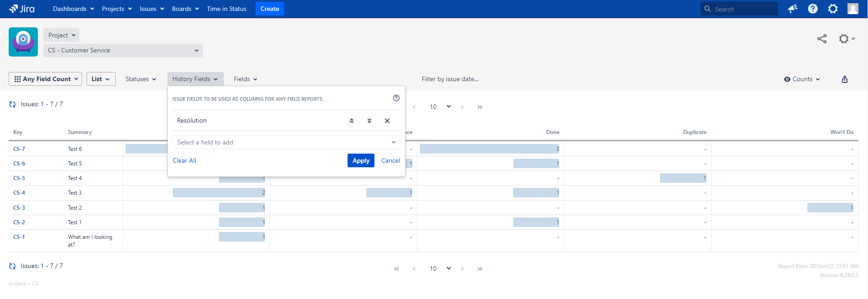Open CS - Customer Service project dropdown
Image resolution: width=868 pixels, height=299 pixels.
coord(123,51)
